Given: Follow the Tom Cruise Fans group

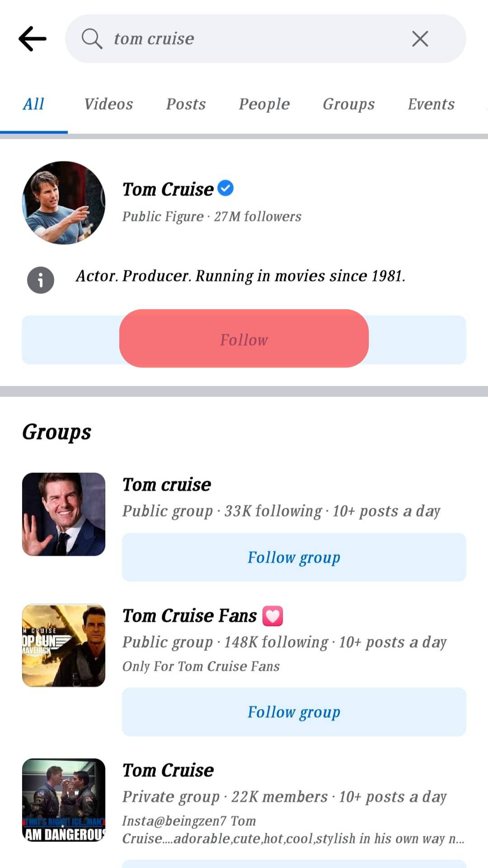Looking at the screenshot, I should click(x=294, y=712).
